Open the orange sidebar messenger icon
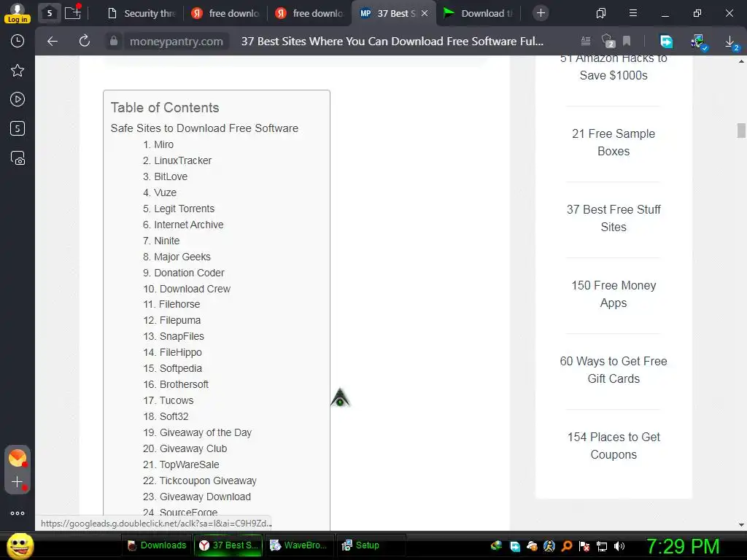 tap(18, 458)
